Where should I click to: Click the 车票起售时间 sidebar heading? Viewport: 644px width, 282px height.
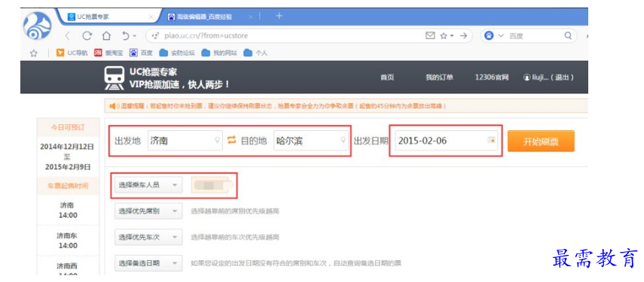(x=68, y=186)
